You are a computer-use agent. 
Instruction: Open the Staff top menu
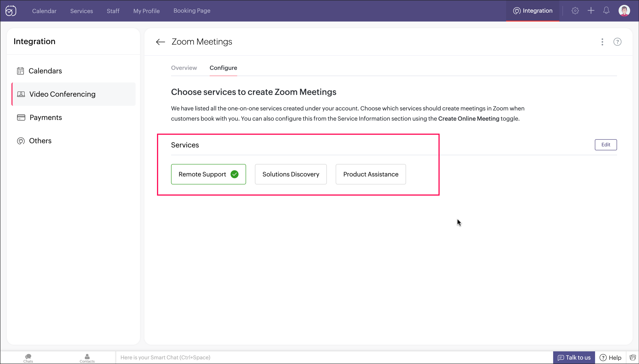click(113, 11)
